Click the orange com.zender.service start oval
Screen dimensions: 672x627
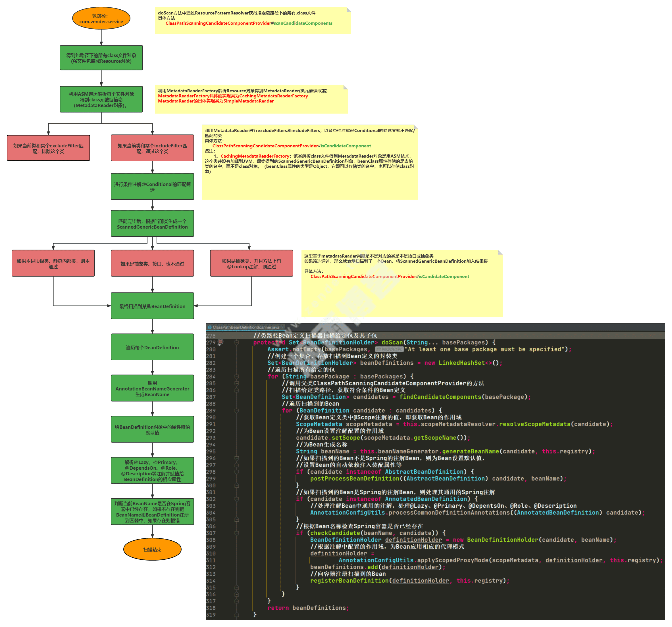coord(102,18)
